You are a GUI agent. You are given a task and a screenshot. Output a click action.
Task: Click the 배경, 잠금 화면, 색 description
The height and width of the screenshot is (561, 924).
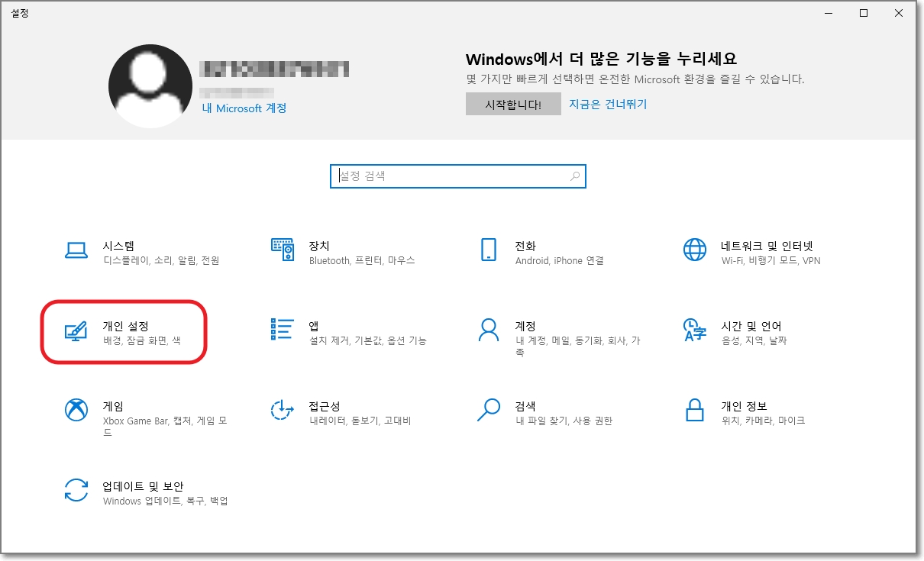point(142,341)
